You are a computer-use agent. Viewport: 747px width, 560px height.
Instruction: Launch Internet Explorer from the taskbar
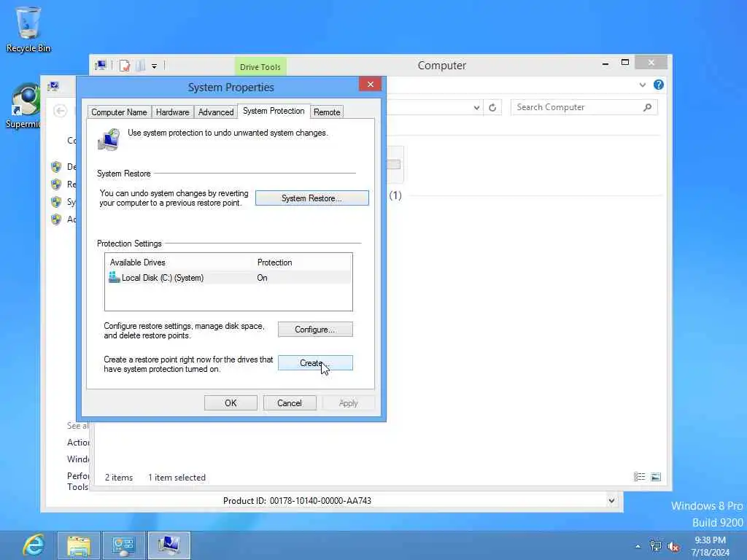point(34,545)
